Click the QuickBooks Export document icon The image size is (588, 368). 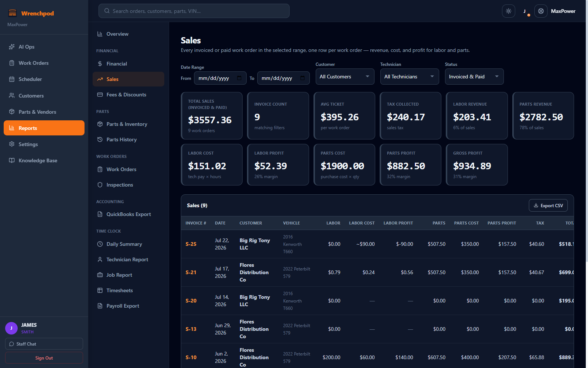tap(100, 214)
